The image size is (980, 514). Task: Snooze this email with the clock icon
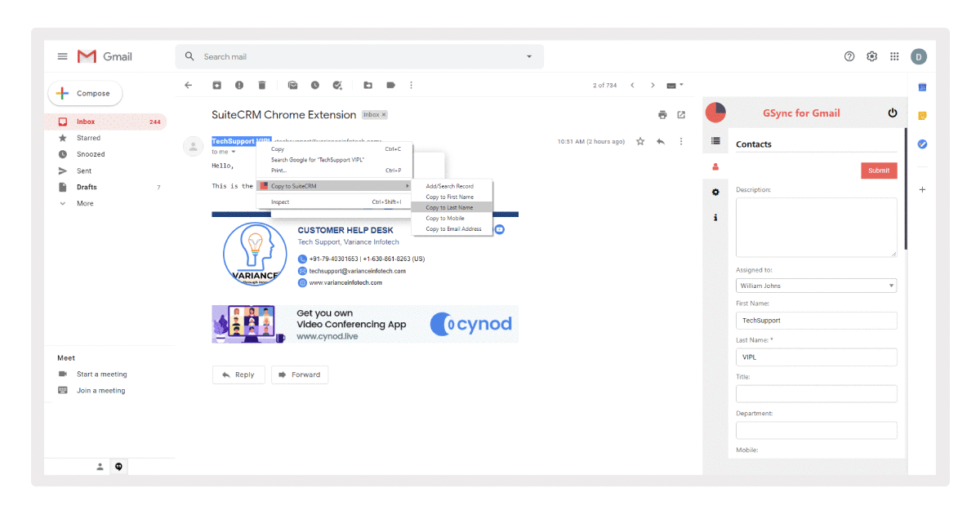click(x=315, y=85)
